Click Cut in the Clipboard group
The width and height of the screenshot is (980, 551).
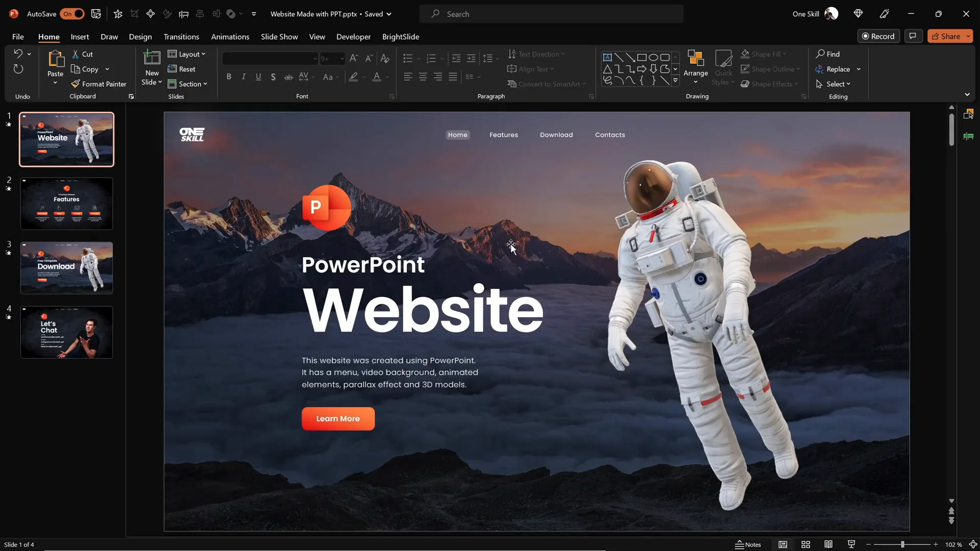tap(82, 54)
